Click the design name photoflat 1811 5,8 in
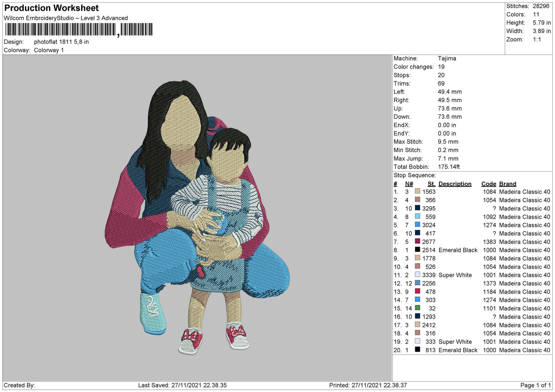Image resolution: width=555 pixels, height=392 pixels. [61, 42]
